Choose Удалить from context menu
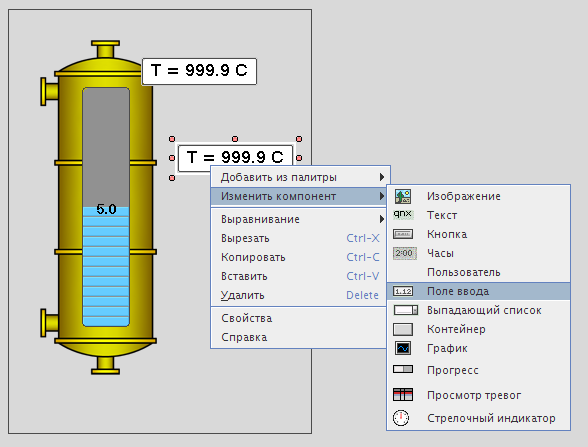This screenshot has height=447, width=588. pos(299,296)
